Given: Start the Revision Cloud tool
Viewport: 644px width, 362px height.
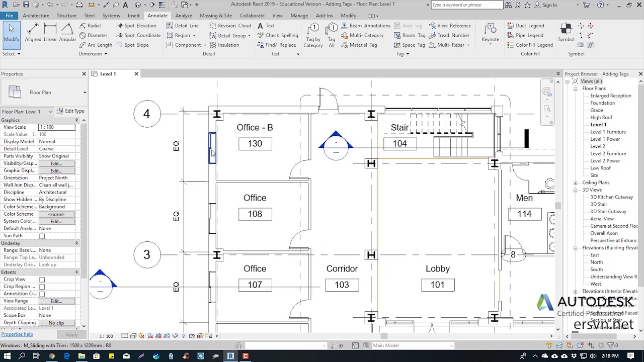Looking at the screenshot, I should click(230, 26).
